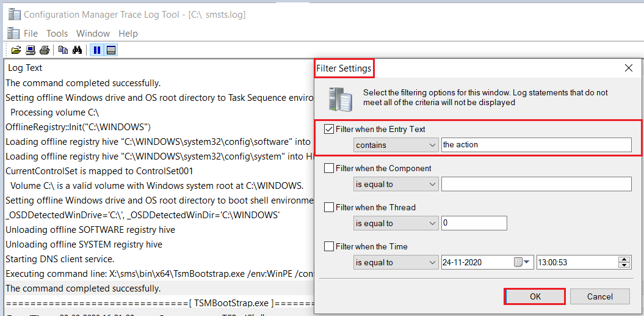Decrease time using the down spinner arrow
The height and width of the screenshot is (316, 644).
(x=624, y=266)
